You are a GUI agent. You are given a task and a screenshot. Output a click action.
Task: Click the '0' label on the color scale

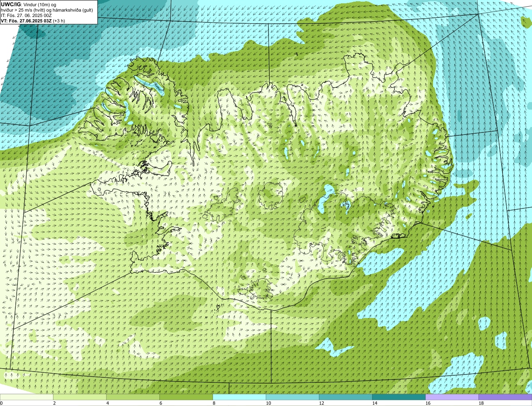click(x=2, y=403)
